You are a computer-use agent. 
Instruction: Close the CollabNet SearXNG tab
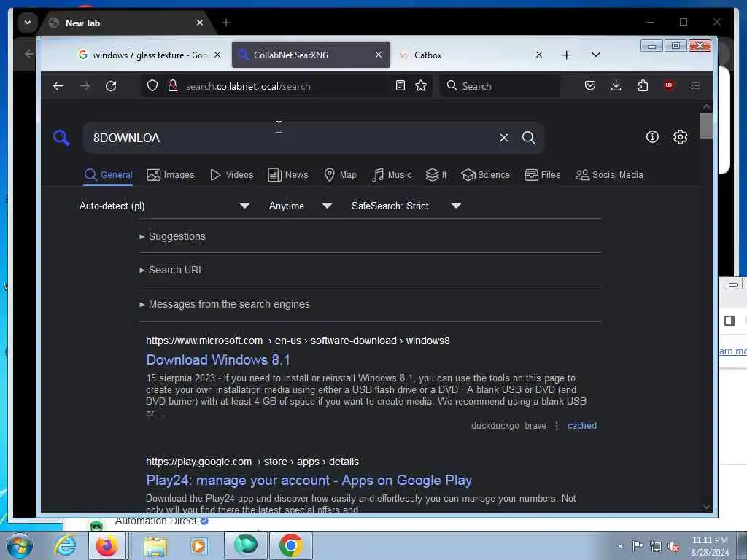tap(379, 55)
